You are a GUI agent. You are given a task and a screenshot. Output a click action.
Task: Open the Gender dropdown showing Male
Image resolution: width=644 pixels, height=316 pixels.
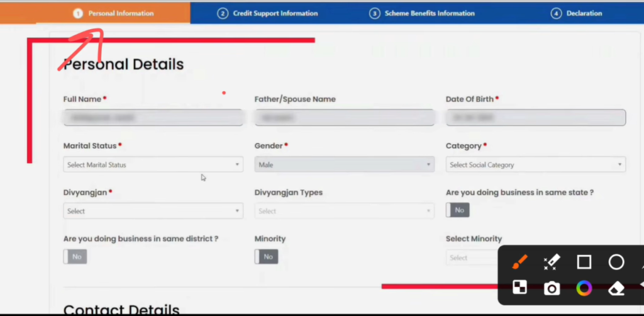coord(344,164)
